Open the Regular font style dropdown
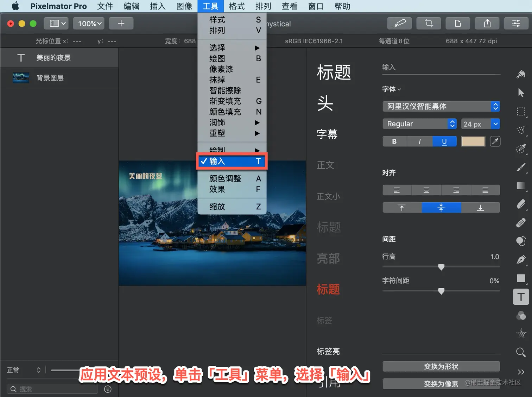The image size is (532, 397). pos(419,124)
